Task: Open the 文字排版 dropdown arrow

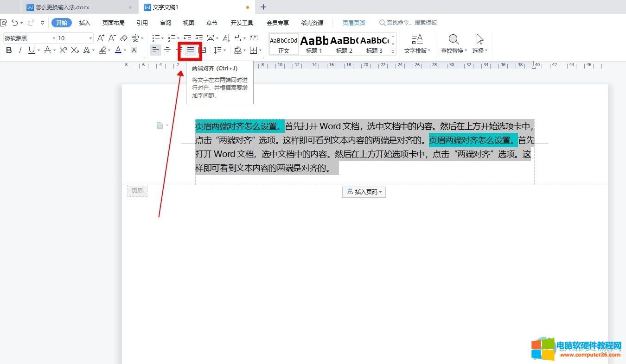Action: pos(429,50)
